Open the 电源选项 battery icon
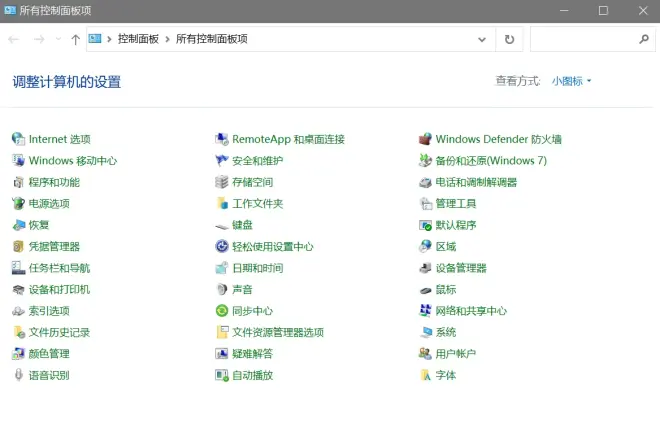Viewport: 660px width, 432px height. [x=18, y=203]
